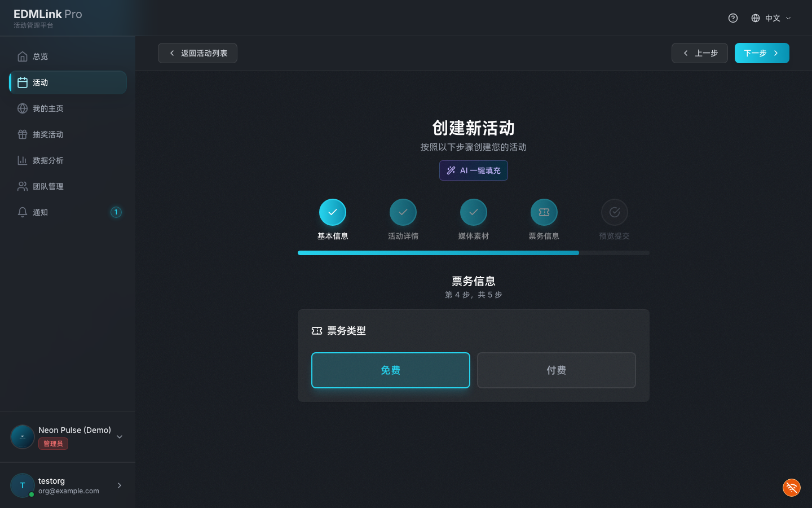812x508 pixels.
Task: Select 票务信息 step ticket icon
Action: click(544, 212)
